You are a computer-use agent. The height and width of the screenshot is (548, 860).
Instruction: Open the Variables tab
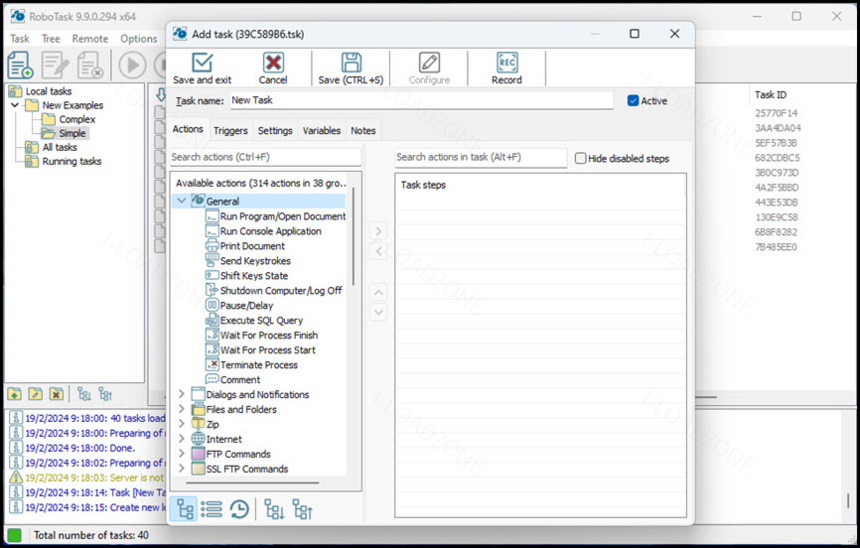click(321, 131)
